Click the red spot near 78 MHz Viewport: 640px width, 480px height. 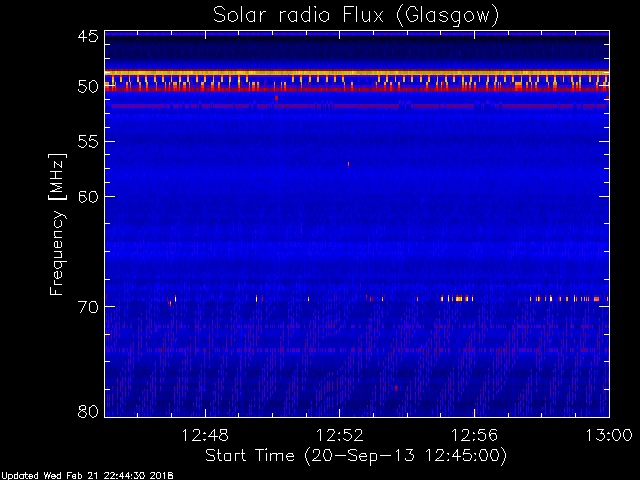coord(396,388)
